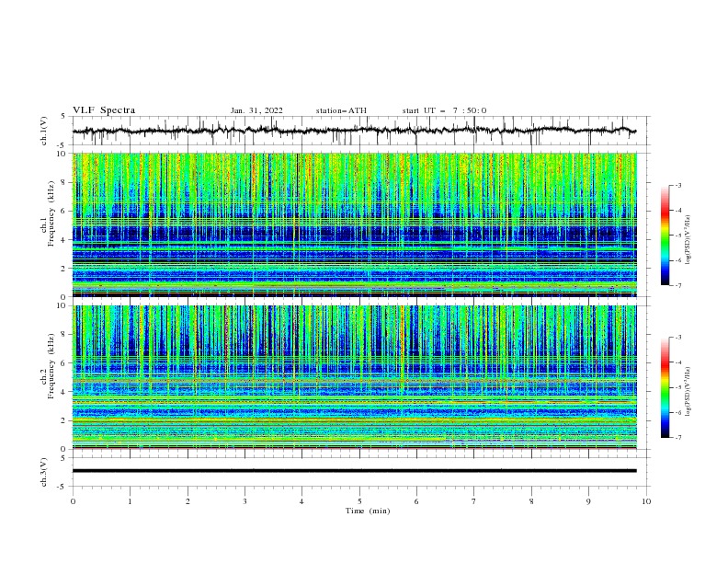Click the "2" minute tick label on time axis

(x=188, y=501)
